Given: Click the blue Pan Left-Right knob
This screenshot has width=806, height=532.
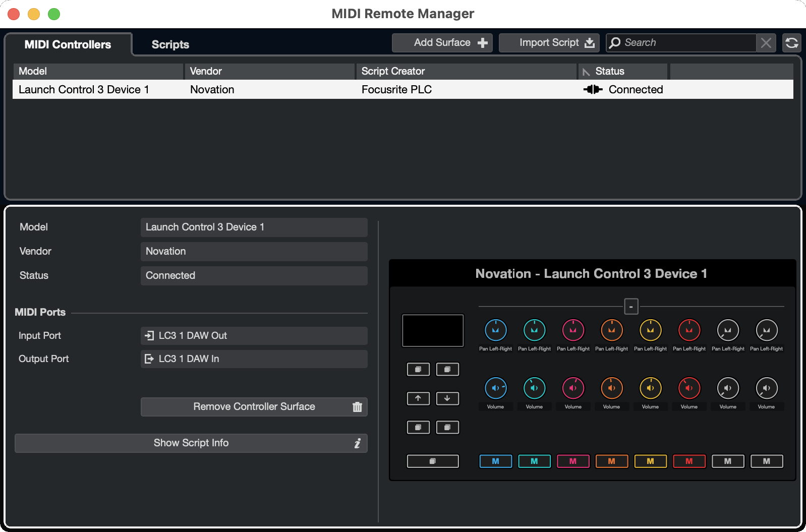Looking at the screenshot, I should pyautogui.click(x=495, y=330).
